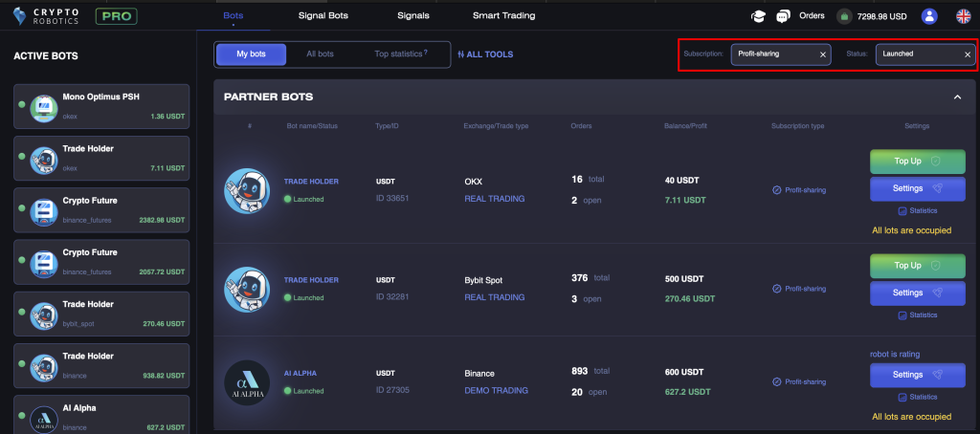The height and width of the screenshot is (434, 980).
Task: Open Statistics for bot ID 32281
Action: [918, 315]
